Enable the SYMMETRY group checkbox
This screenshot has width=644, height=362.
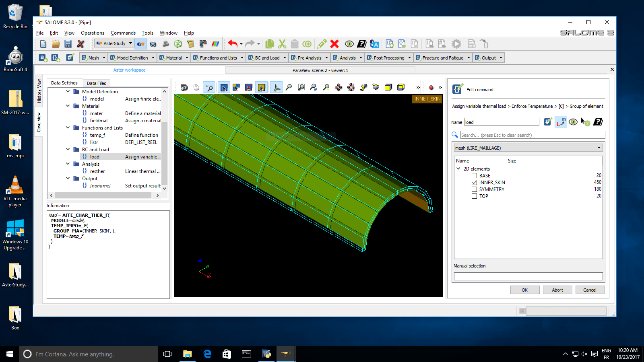(474, 189)
